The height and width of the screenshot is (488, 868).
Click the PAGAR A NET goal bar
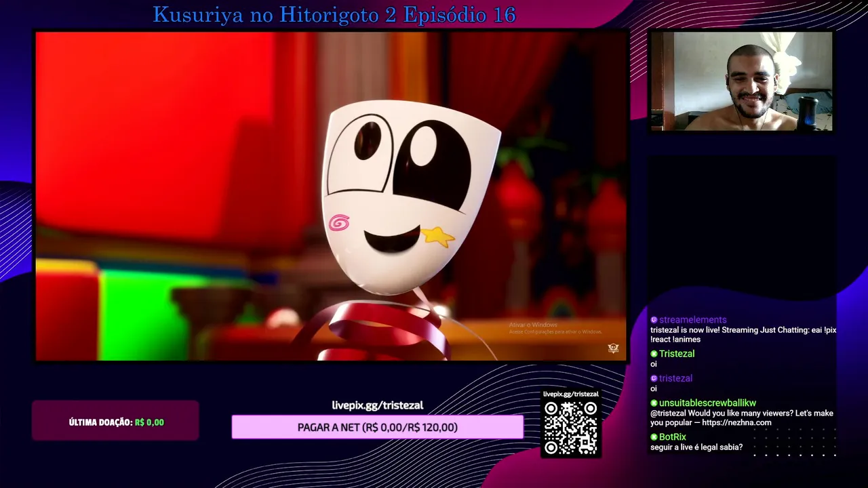377,427
